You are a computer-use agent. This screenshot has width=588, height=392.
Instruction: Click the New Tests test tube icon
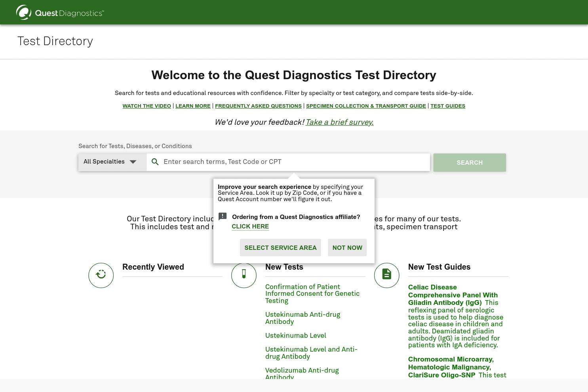(244, 275)
